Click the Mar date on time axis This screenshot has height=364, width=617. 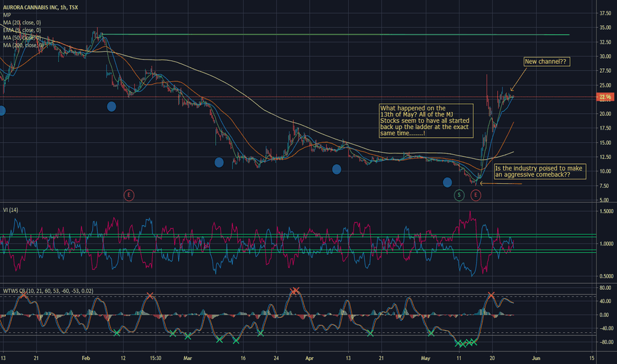coord(187,358)
